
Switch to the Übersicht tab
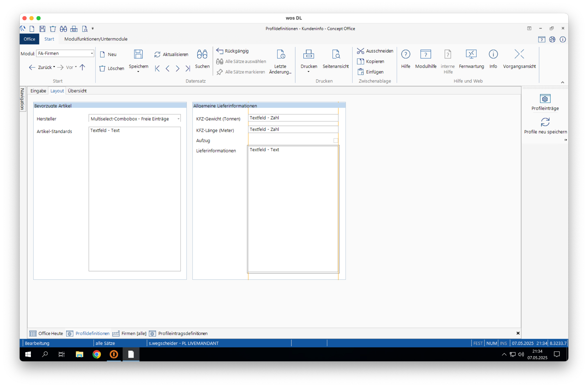point(77,91)
